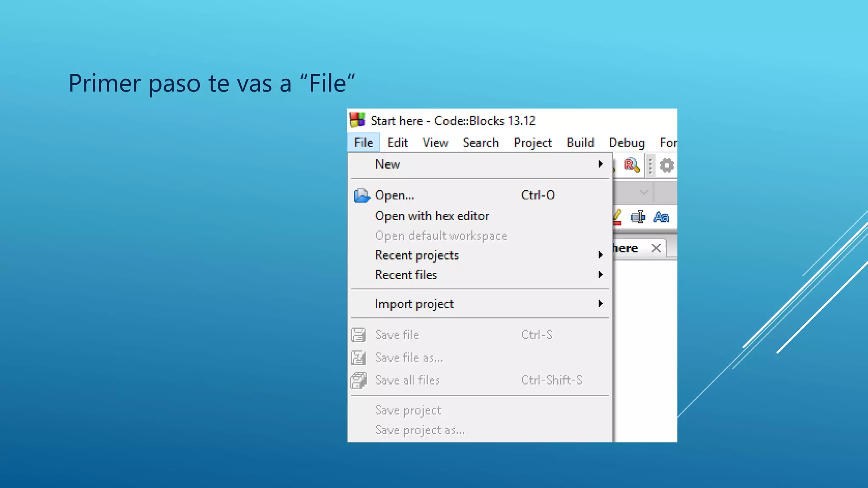Click Save all files entry
Viewport: 868px width, 488px height.
point(480,380)
